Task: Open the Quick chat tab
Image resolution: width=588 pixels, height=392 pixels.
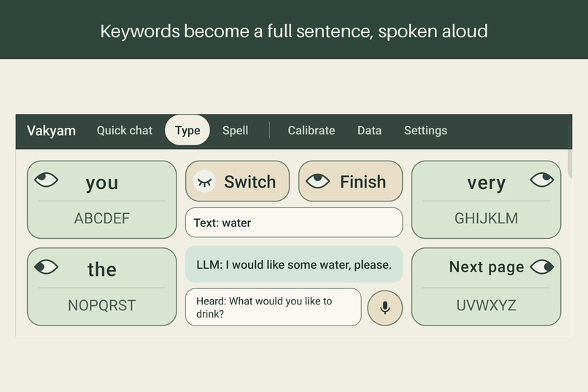Action: [125, 130]
